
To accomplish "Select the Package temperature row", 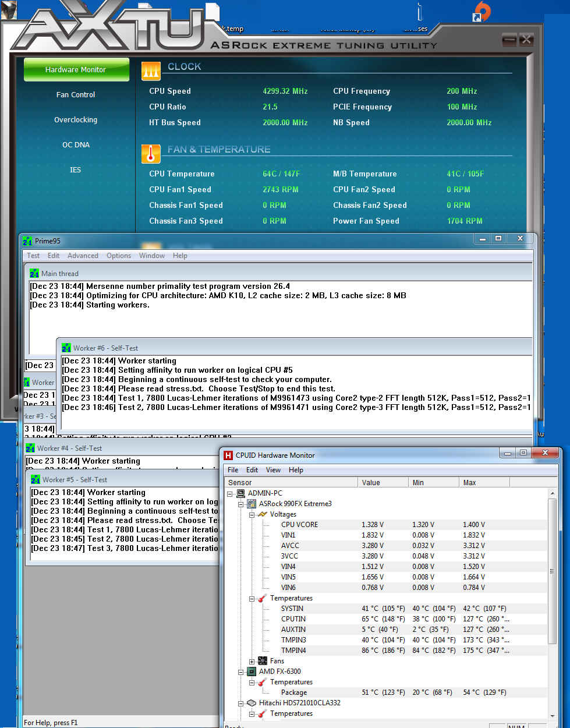I will 386,692.
